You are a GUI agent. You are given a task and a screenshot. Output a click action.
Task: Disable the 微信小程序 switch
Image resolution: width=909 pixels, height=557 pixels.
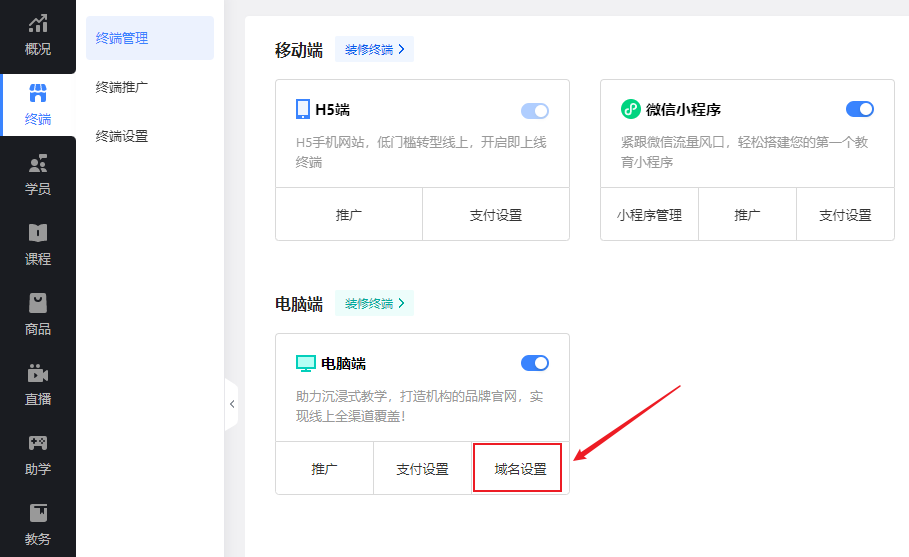859,109
